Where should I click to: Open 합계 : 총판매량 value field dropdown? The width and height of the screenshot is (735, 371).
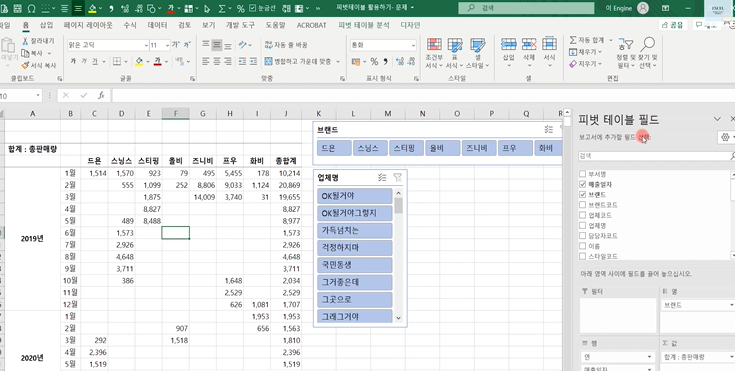click(732, 357)
